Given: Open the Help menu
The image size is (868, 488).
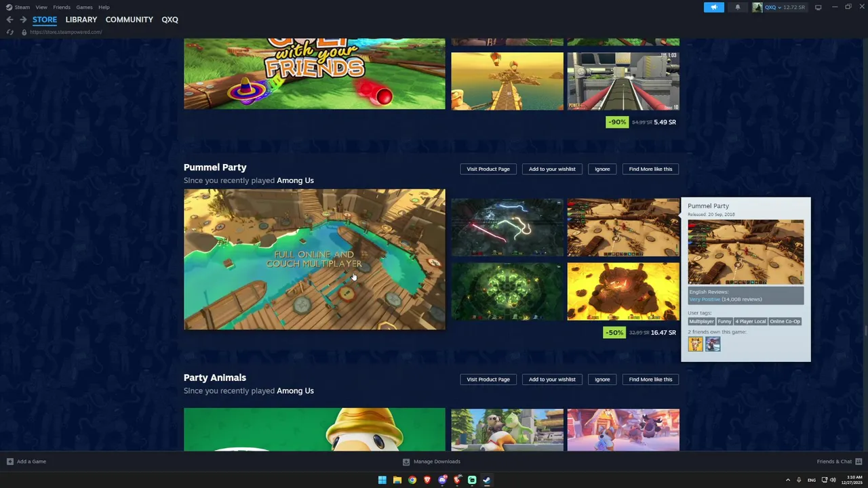Looking at the screenshot, I should click(x=104, y=7).
